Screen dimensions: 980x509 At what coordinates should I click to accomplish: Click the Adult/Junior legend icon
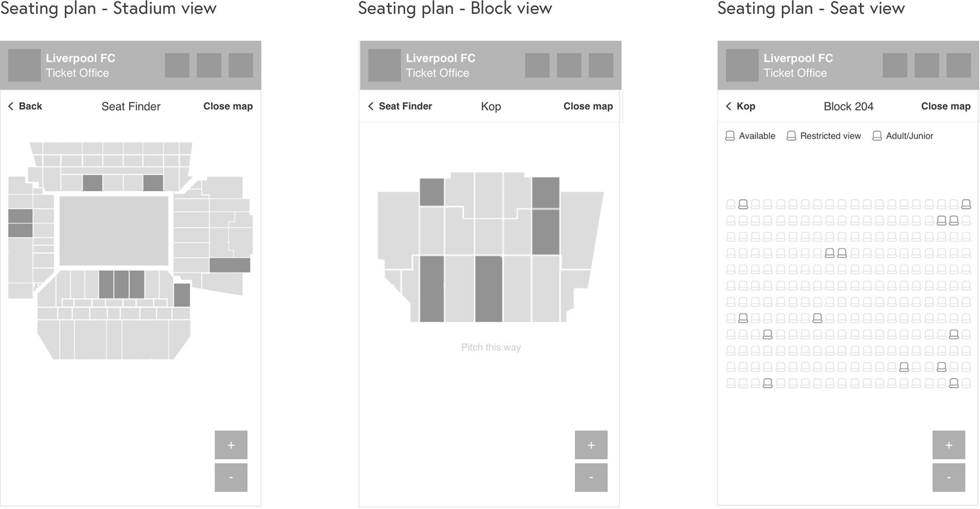[877, 136]
